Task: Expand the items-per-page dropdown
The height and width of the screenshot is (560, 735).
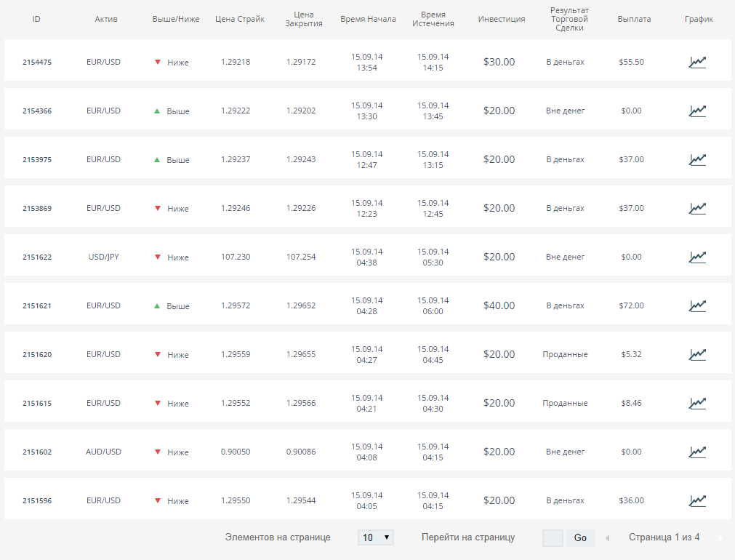Action: click(375, 537)
